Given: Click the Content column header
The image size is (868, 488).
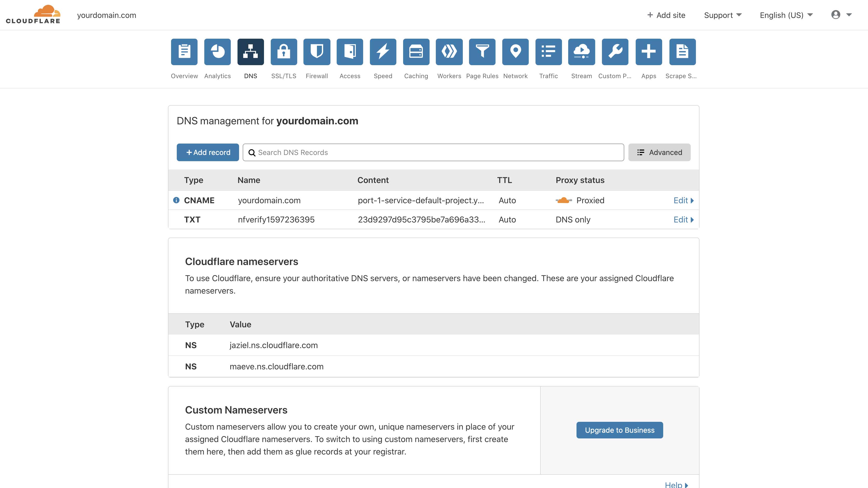Looking at the screenshot, I should (x=373, y=180).
